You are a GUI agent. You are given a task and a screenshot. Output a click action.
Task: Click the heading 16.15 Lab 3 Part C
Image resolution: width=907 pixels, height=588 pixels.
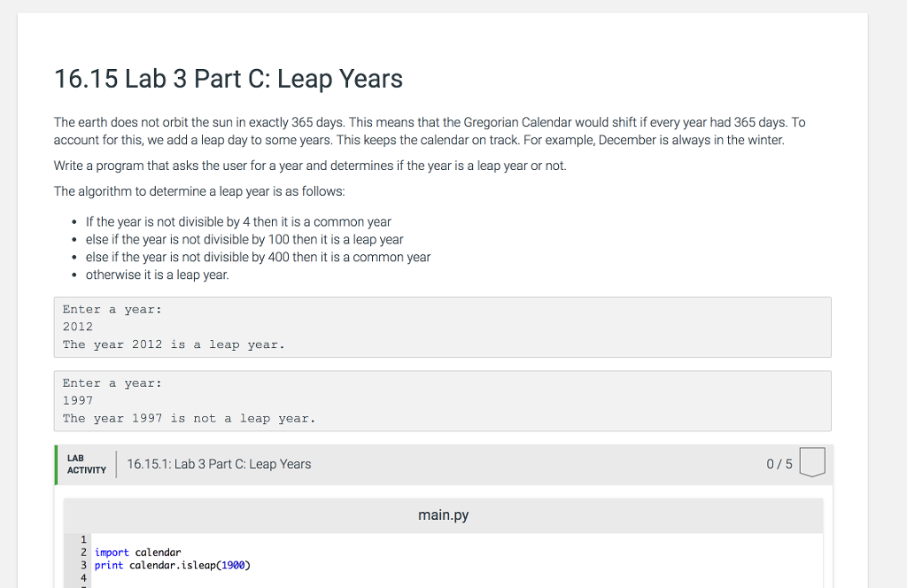click(x=228, y=79)
